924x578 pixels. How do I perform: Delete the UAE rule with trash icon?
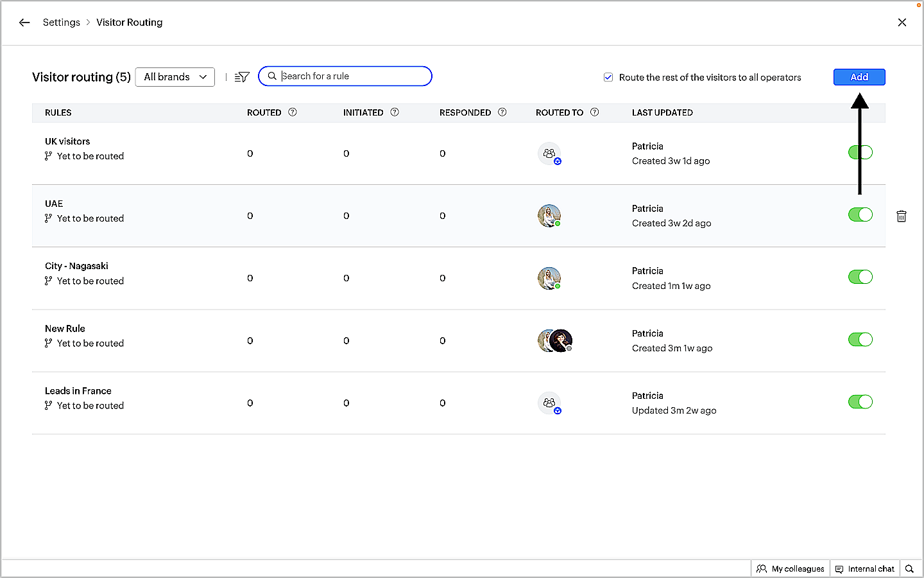[x=902, y=216]
